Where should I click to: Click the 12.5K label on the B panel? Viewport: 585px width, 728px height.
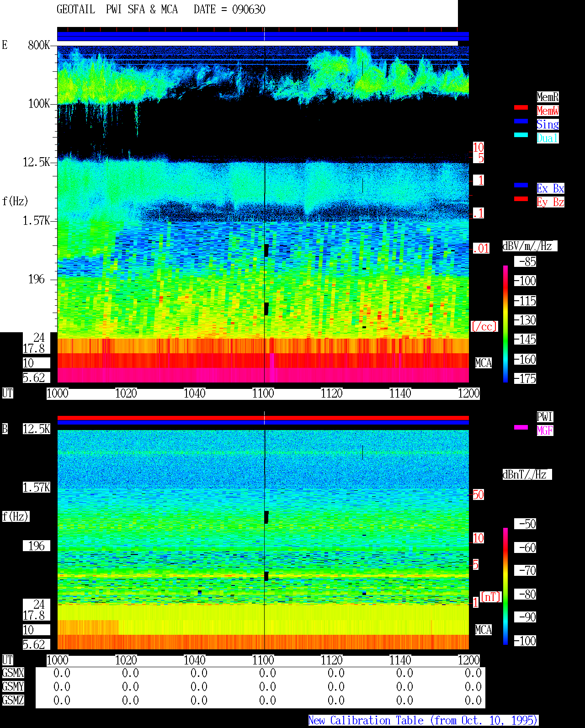(x=37, y=429)
